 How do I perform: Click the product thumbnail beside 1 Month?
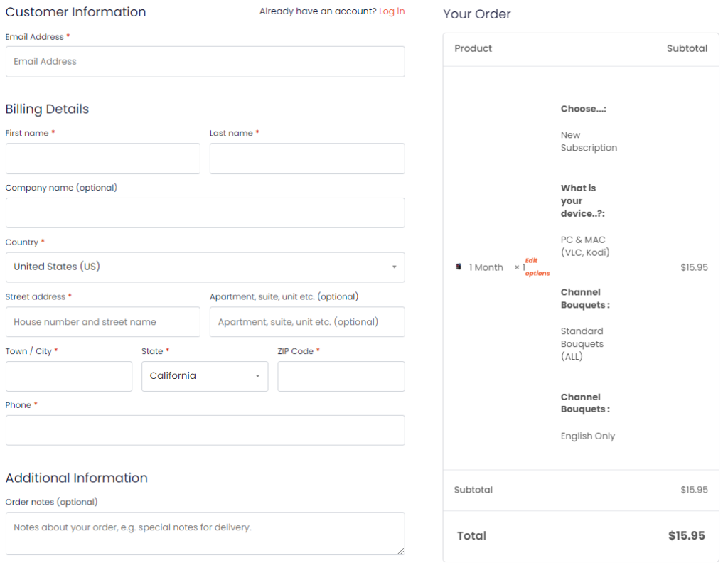click(x=459, y=267)
